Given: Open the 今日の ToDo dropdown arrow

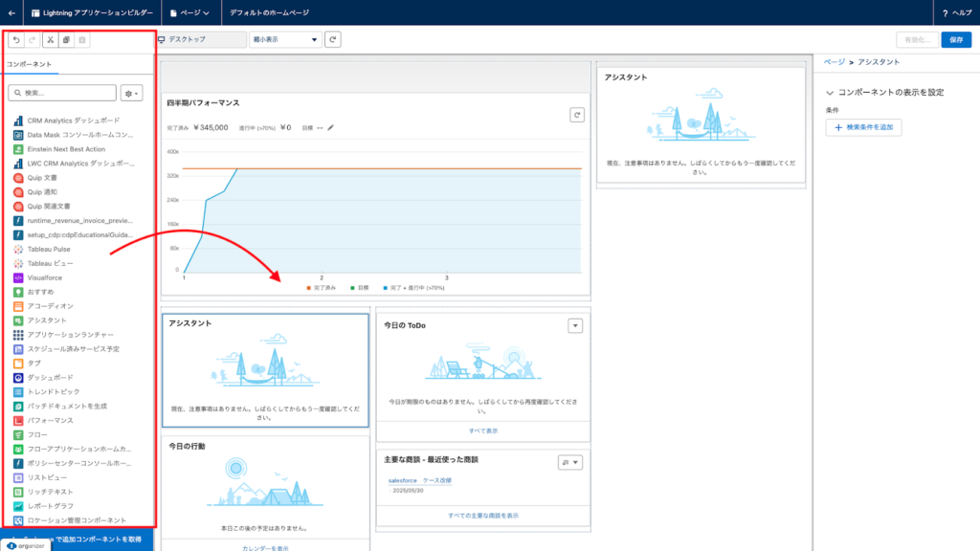Looking at the screenshot, I should point(575,325).
